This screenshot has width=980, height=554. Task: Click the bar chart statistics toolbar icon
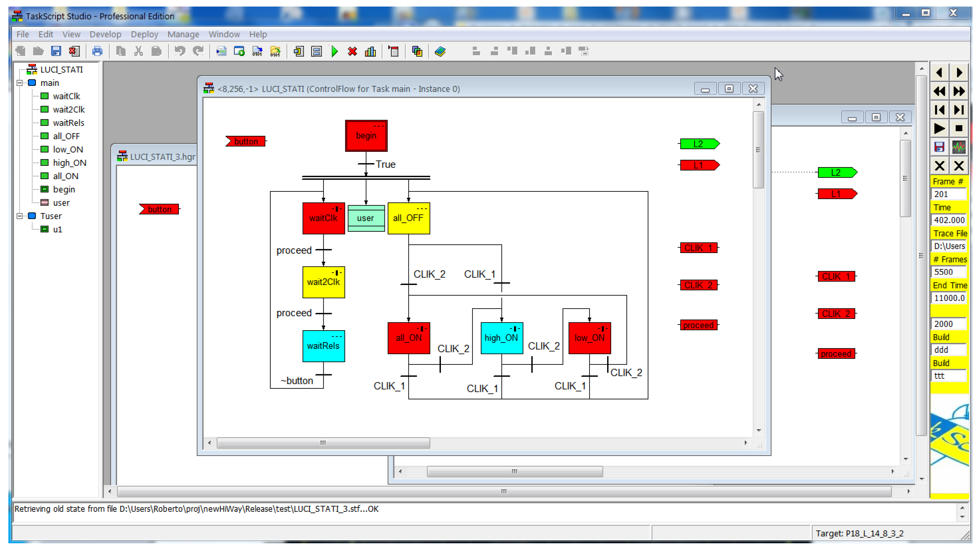[x=370, y=51]
